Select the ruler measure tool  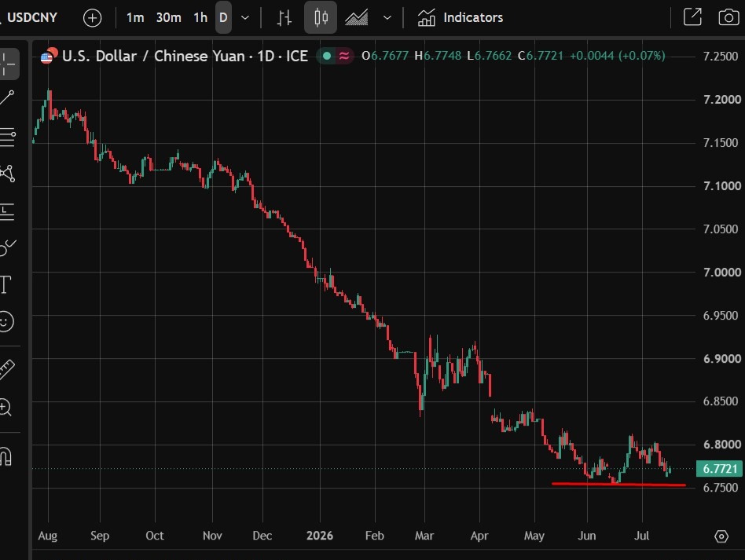click(6, 369)
